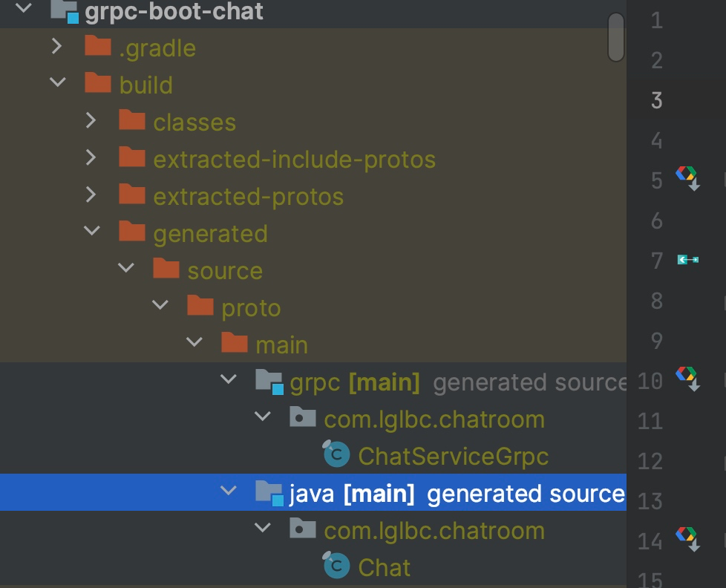Collapse the generated folder chevron
The height and width of the screenshot is (588, 726).
[x=92, y=232]
